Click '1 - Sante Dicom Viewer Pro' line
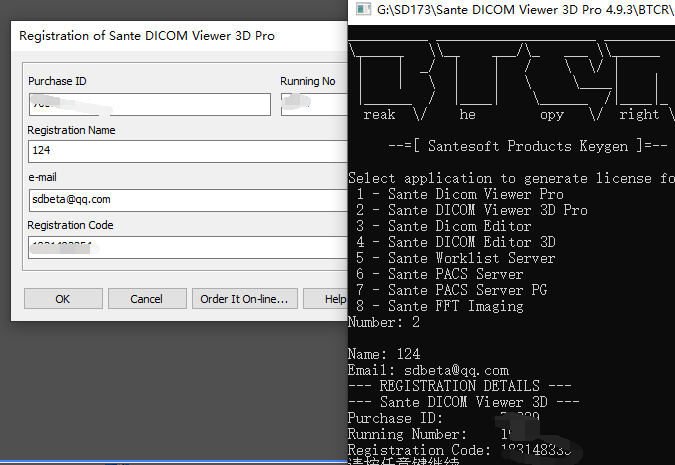Image resolution: width=675 pixels, height=465 pixels. [x=460, y=194]
